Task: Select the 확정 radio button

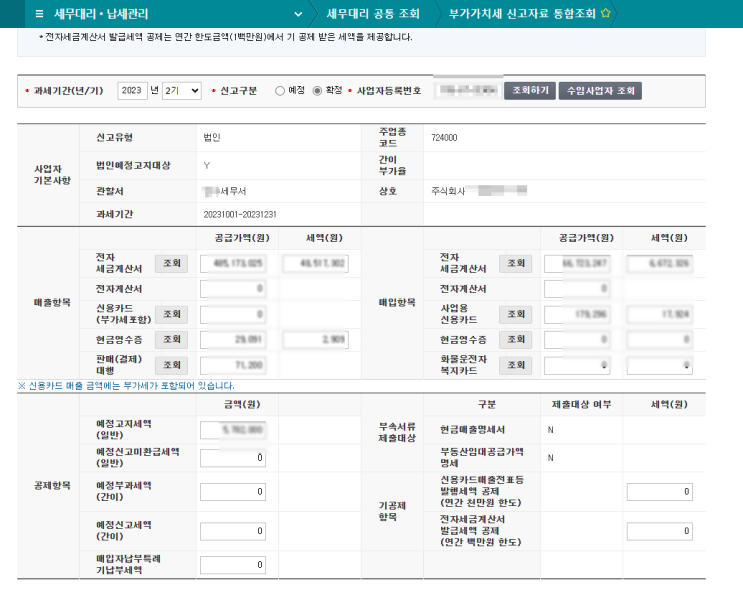Action: pos(317,91)
